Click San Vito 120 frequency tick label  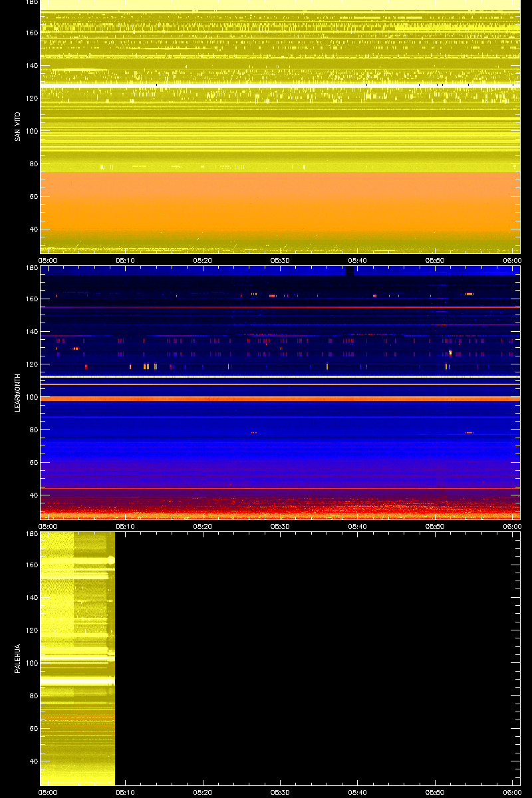pyautogui.click(x=31, y=98)
